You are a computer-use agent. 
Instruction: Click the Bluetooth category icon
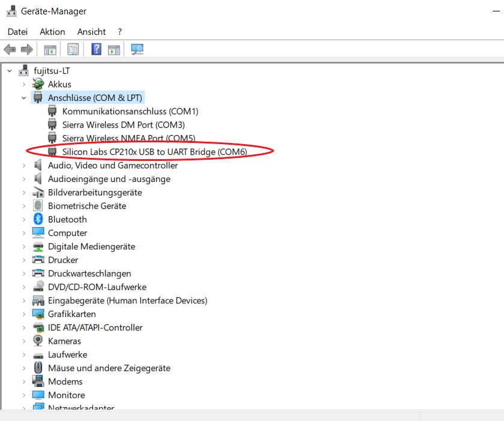tap(38, 219)
